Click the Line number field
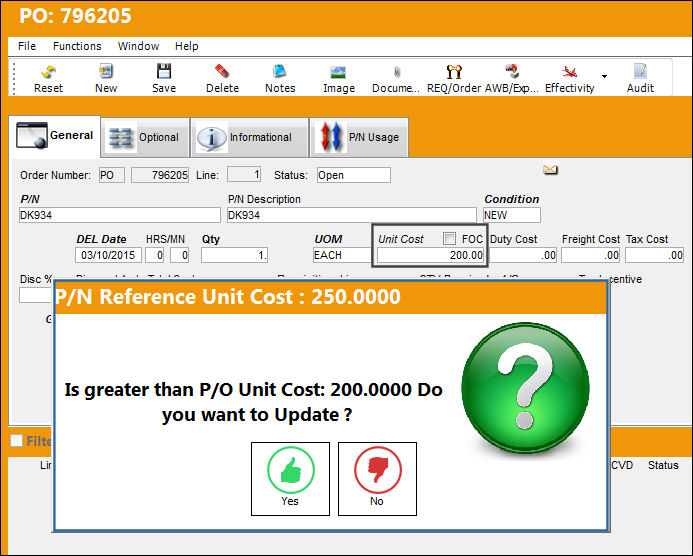Image resolution: width=693 pixels, height=556 pixels. [244, 174]
